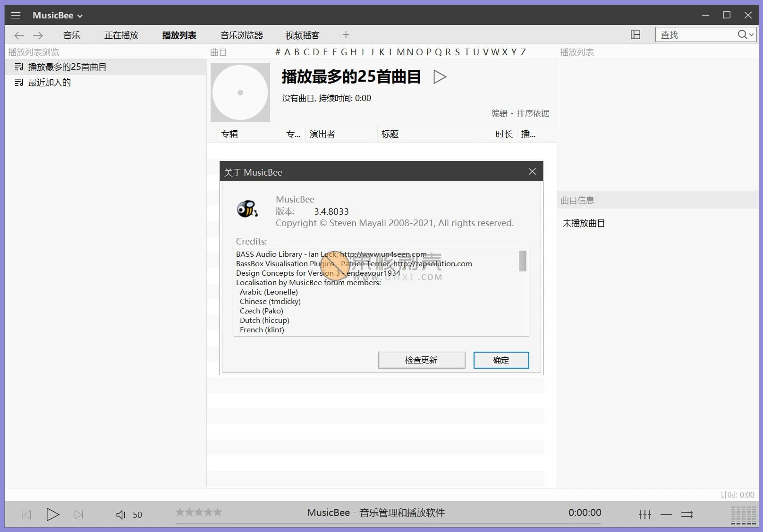The width and height of the screenshot is (763, 532).
Task: Skip to next track
Action: point(79,515)
